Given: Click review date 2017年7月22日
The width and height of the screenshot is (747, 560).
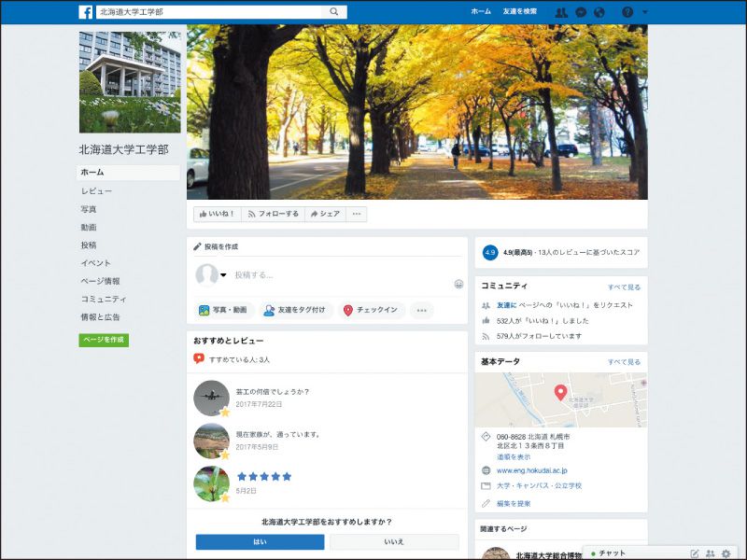Looking at the screenshot, I should 259,404.
